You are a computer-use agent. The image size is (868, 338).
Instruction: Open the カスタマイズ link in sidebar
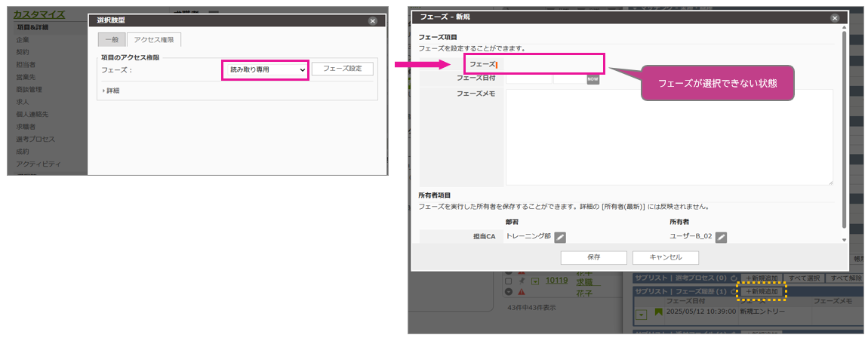click(38, 14)
